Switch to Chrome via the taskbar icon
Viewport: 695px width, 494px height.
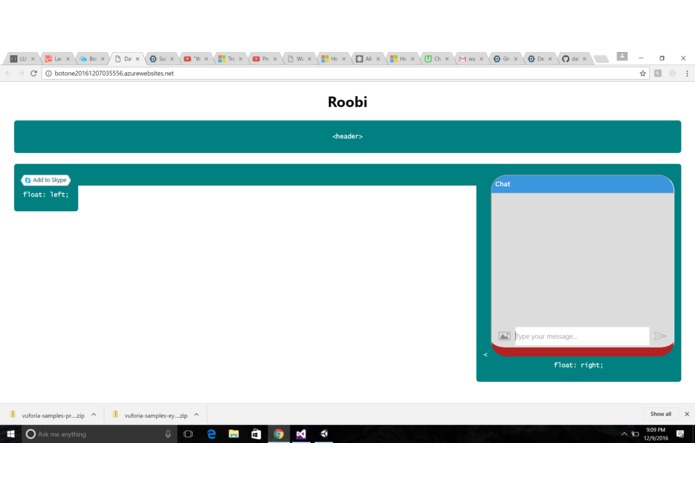278,434
